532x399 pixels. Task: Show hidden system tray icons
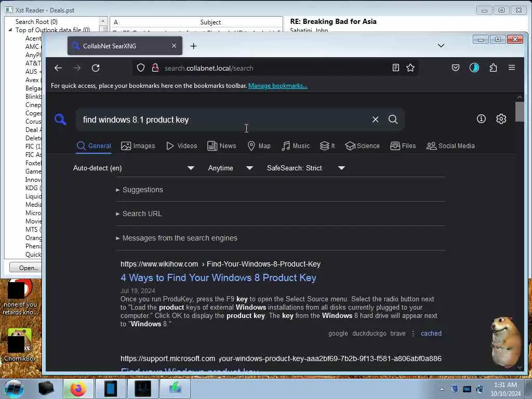(442, 389)
